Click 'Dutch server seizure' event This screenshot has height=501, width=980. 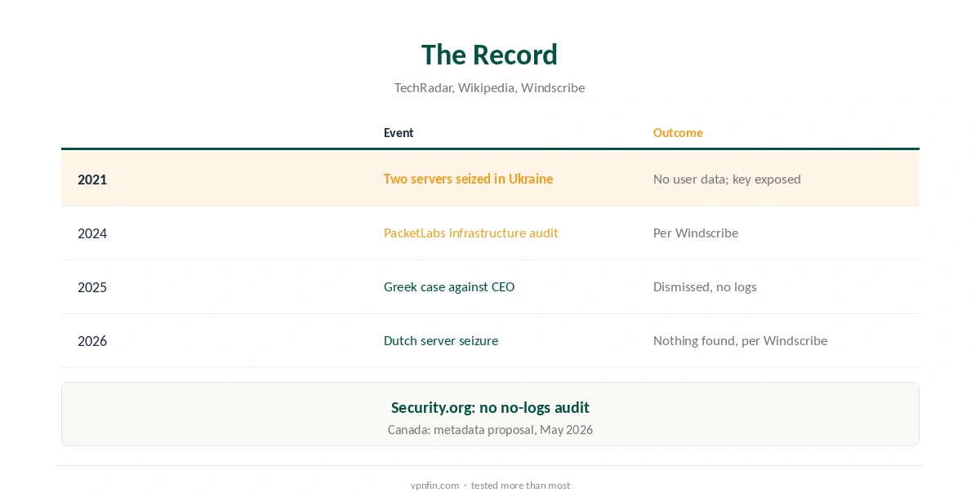(441, 340)
